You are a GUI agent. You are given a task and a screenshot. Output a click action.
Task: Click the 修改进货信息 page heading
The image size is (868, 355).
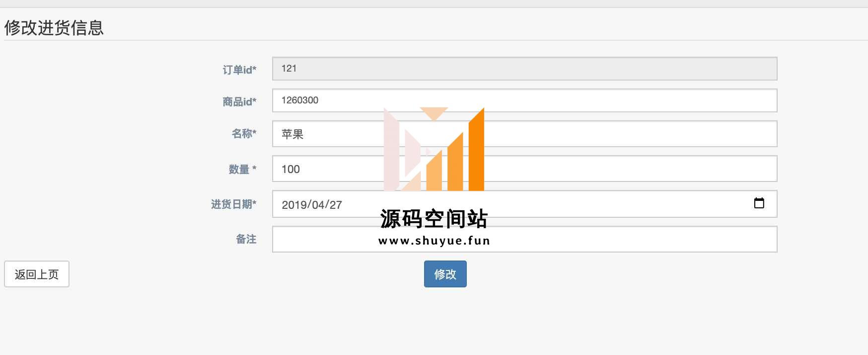[54, 28]
